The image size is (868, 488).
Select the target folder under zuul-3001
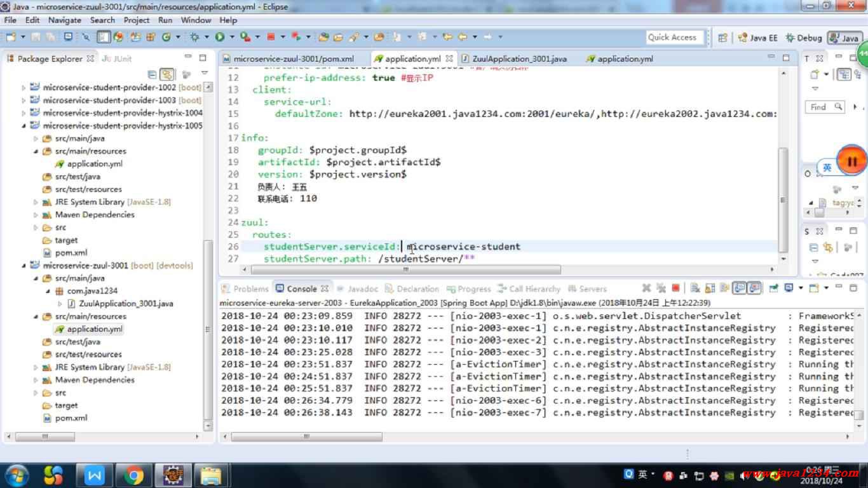click(x=60, y=405)
